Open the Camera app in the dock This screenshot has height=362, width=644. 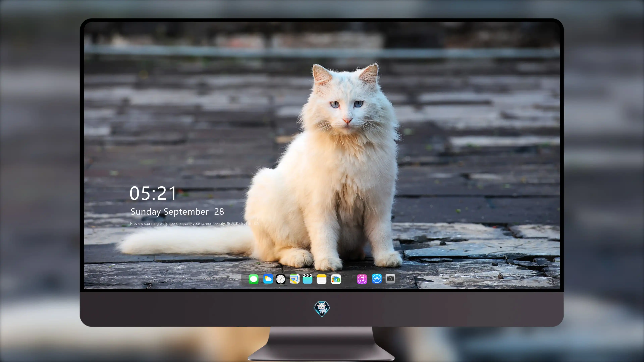click(x=390, y=279)
